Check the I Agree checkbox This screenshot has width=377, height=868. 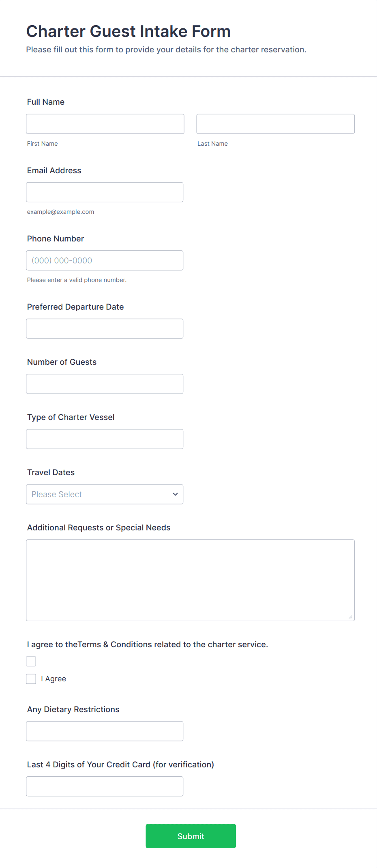pyautogui.click(x=31, y=679)
